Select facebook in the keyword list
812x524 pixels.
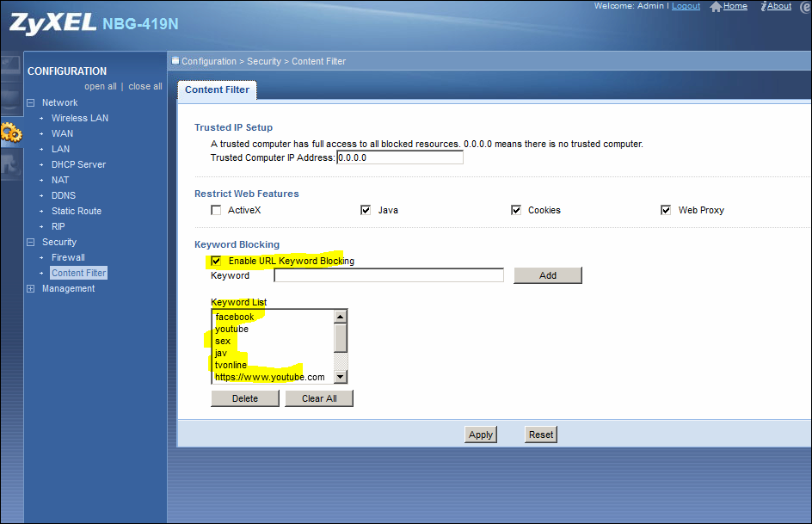(x=273, y=317)
